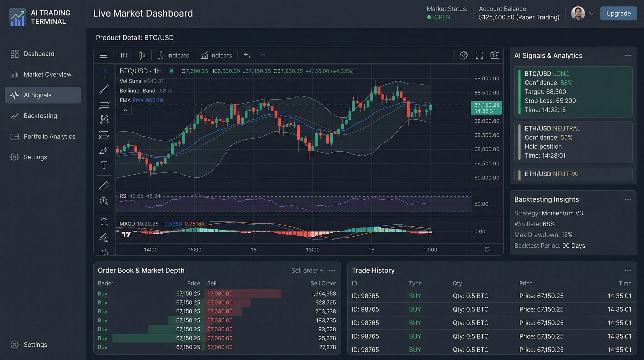Pick the brush drawing tool
The width and height of the screenshot is (644, 360).
point(104,150)
